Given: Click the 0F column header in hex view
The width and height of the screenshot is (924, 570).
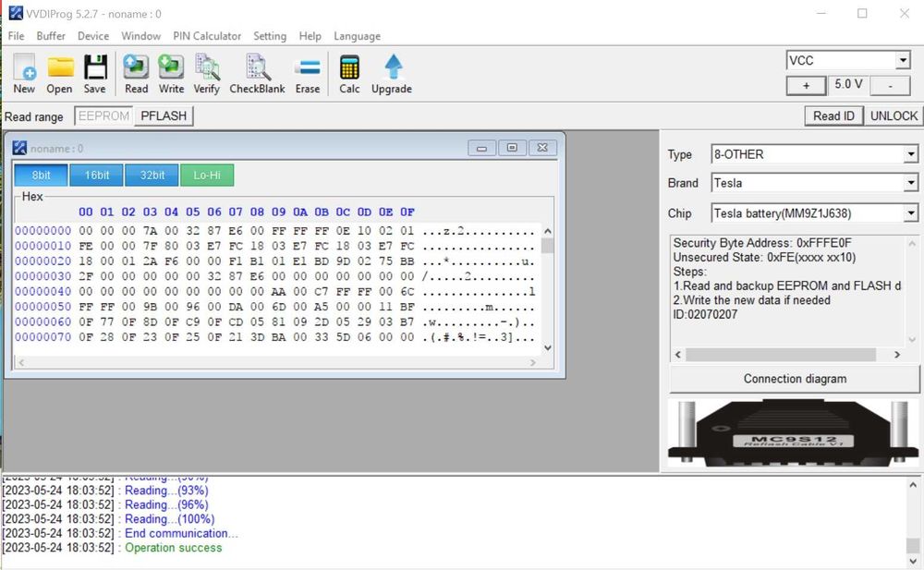Looking at the screenshot, I should tap(407, 212).
